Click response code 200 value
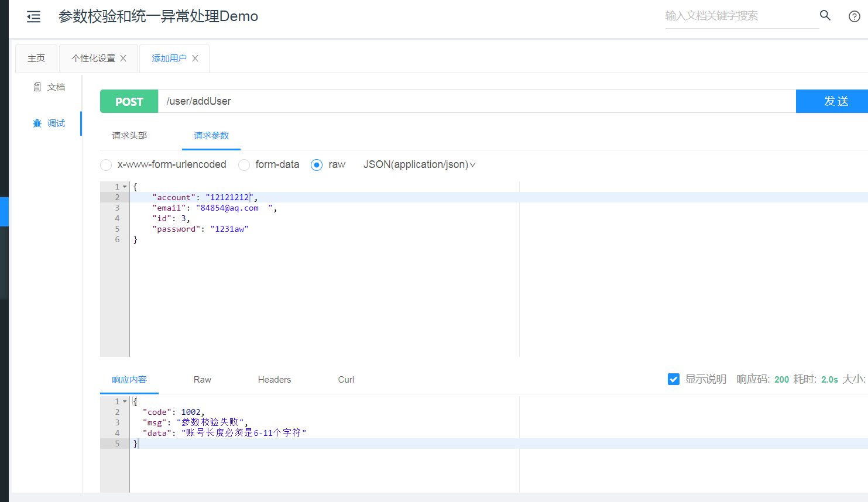The image size is (868, 502). (x=782, y=380)
